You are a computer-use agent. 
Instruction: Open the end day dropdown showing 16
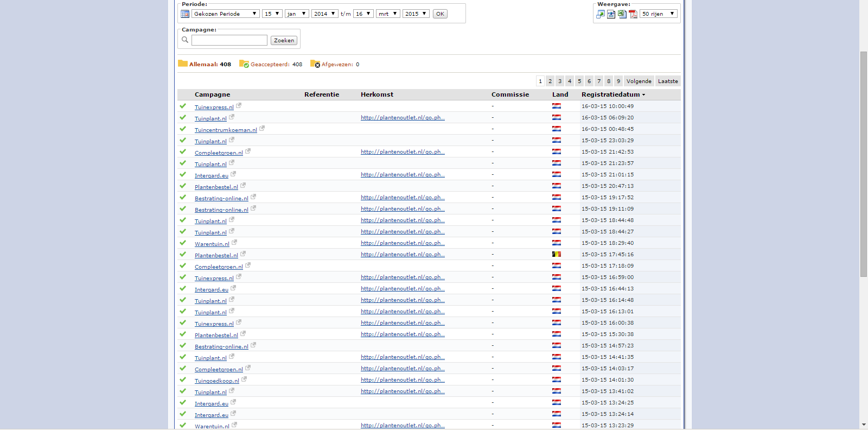(363, 14)
